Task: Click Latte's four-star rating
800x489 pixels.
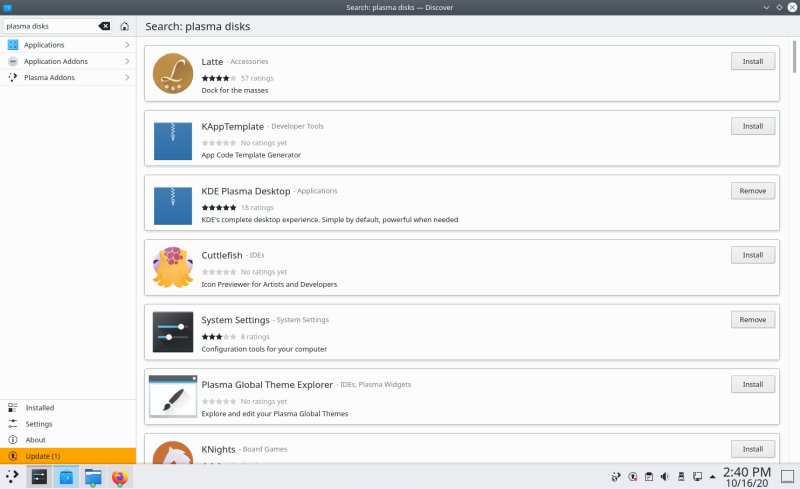Action: (x=218, y=78)
